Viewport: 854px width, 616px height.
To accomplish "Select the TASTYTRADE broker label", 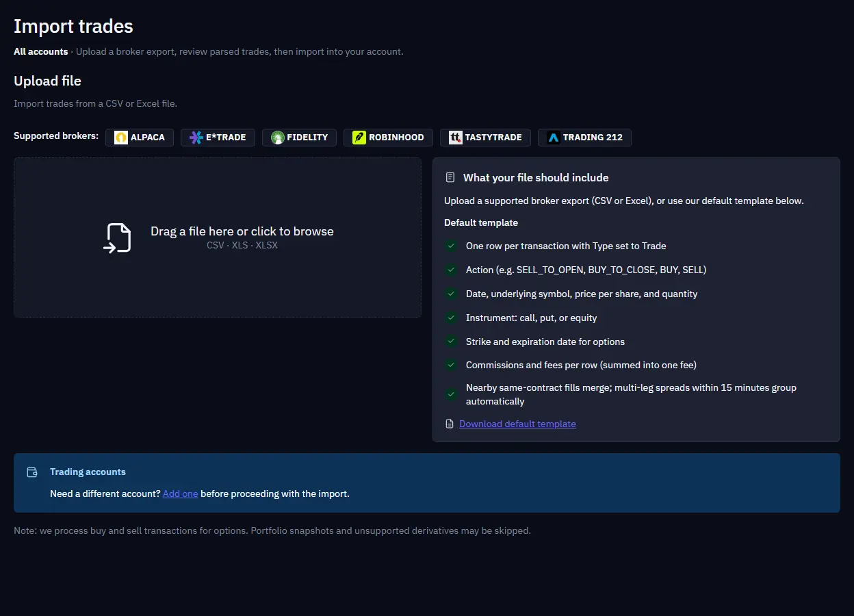I will (493, 138).
